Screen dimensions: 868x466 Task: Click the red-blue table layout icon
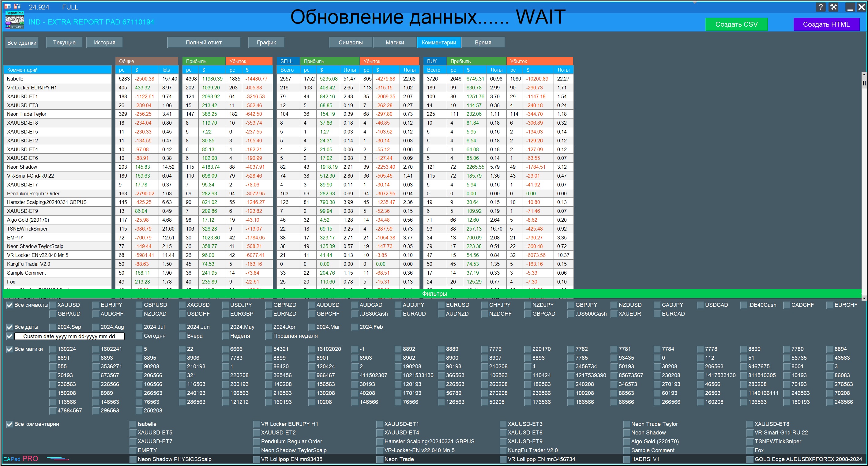coord(7,6)
